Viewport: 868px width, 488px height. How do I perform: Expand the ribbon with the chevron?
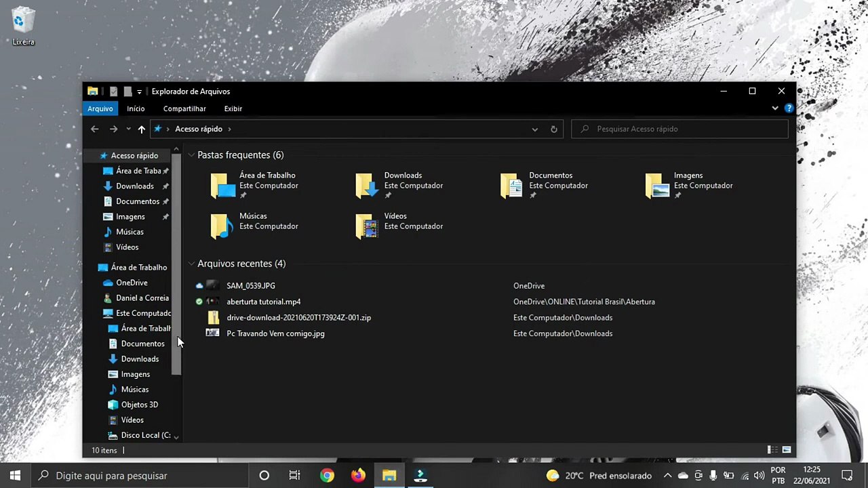coord(775,108)
